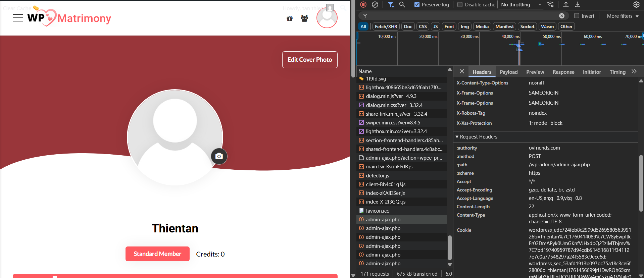This screenshot has height=278, width=644.
Task: Toggle Preserve log checkbox
Action: point(417,5)
